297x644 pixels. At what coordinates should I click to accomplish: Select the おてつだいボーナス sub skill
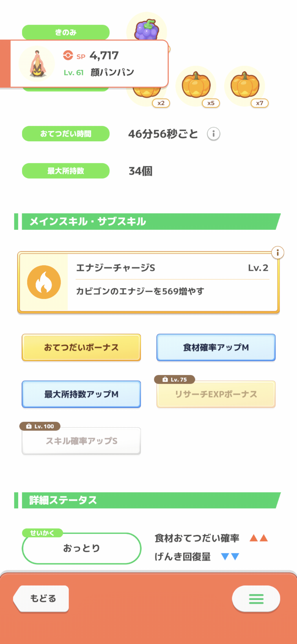pos(81,347)
